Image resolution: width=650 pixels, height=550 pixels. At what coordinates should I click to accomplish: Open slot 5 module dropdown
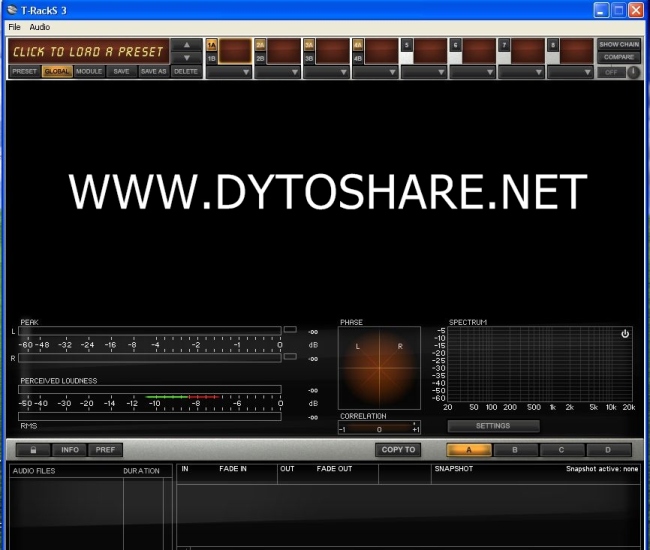click(424, 72)
